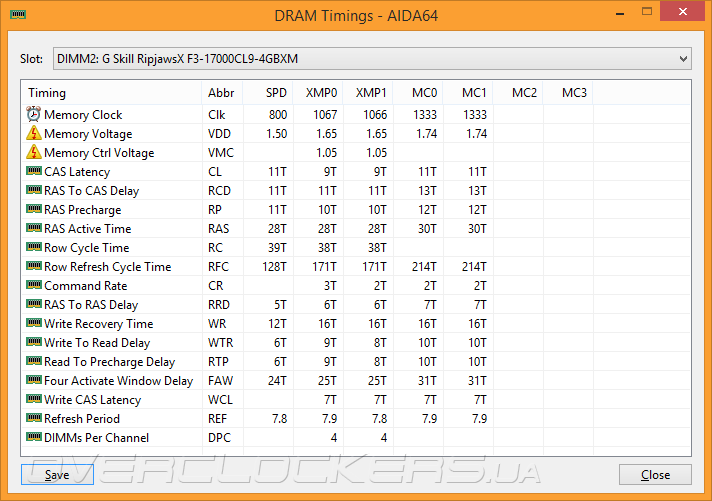Image resolution: width=712 pixels, height=501 pixels.
Task: Click the warning icon beside Memory Ctrl Voltage
Action: tap(34, 152)
